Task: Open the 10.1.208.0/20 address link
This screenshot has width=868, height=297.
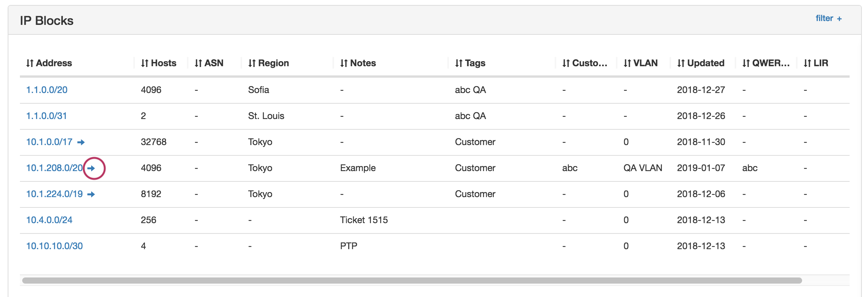Action: [54, 168]
